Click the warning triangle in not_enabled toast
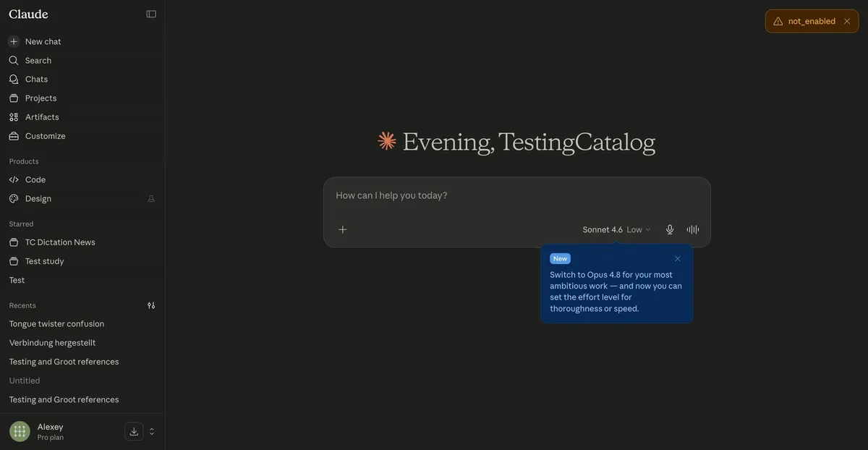868x450 pixels. (778, 21)
